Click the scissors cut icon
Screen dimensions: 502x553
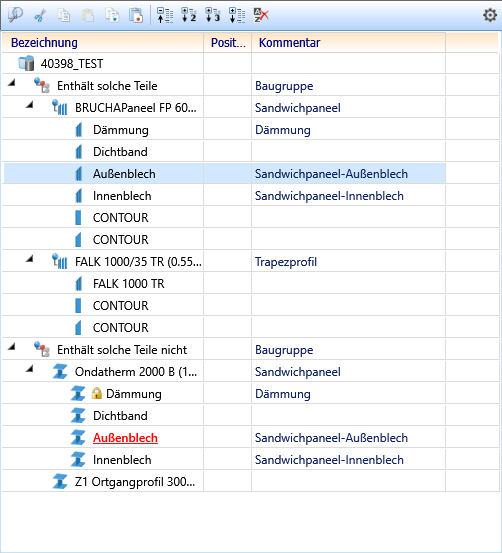(x=40, y=16)
